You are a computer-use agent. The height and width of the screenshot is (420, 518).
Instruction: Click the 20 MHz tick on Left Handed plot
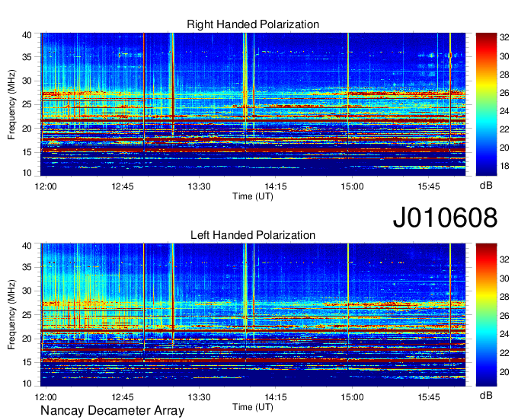pyautogui.click(x=27, y=339)
